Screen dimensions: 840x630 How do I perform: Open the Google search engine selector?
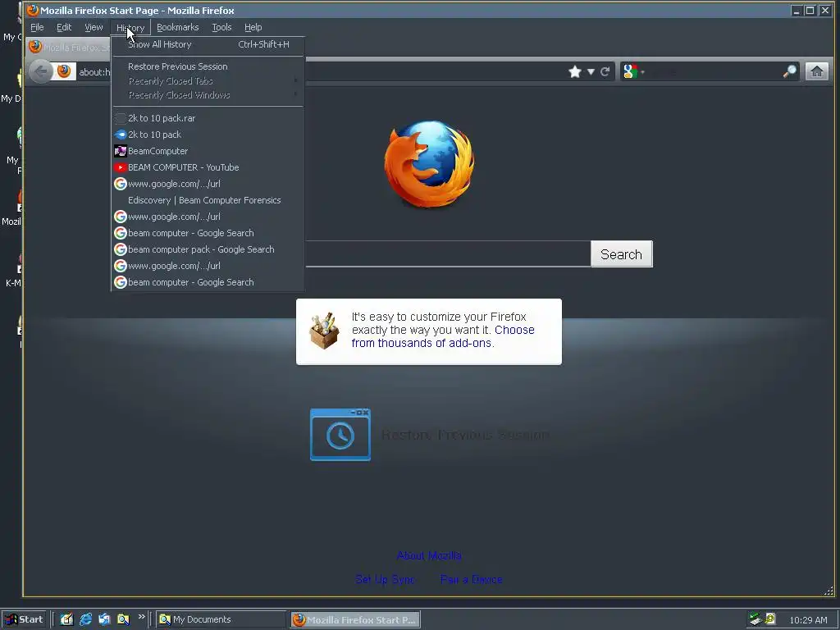point(634,71)
